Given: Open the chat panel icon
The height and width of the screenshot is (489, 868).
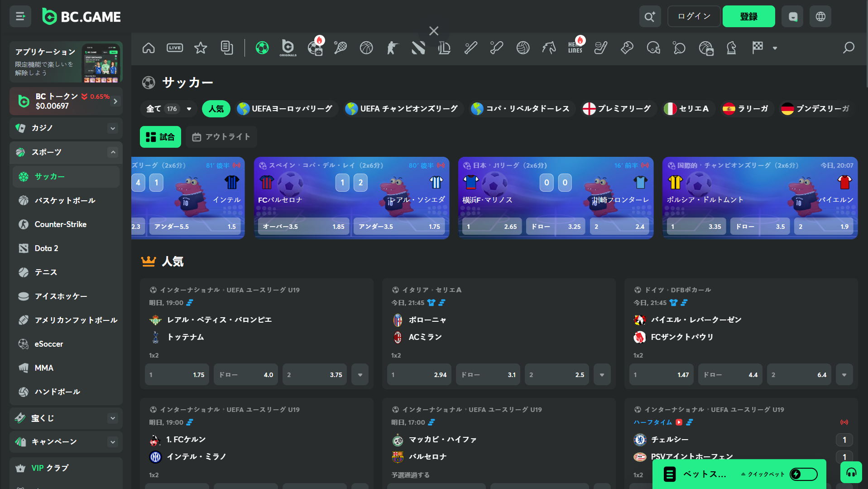Looking at the screenshot, I should [x=792, y=17].
